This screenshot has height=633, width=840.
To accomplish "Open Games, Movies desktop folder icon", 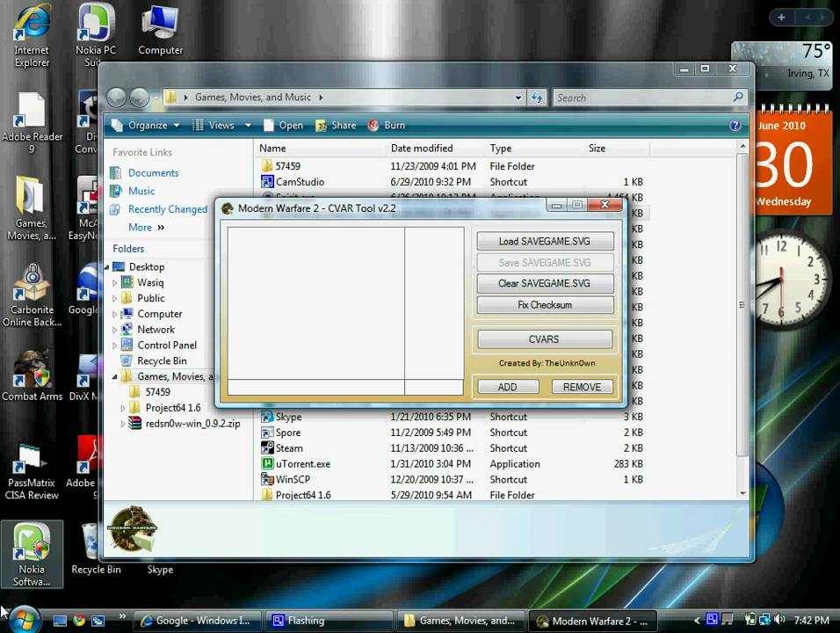I will coord(31,209).
